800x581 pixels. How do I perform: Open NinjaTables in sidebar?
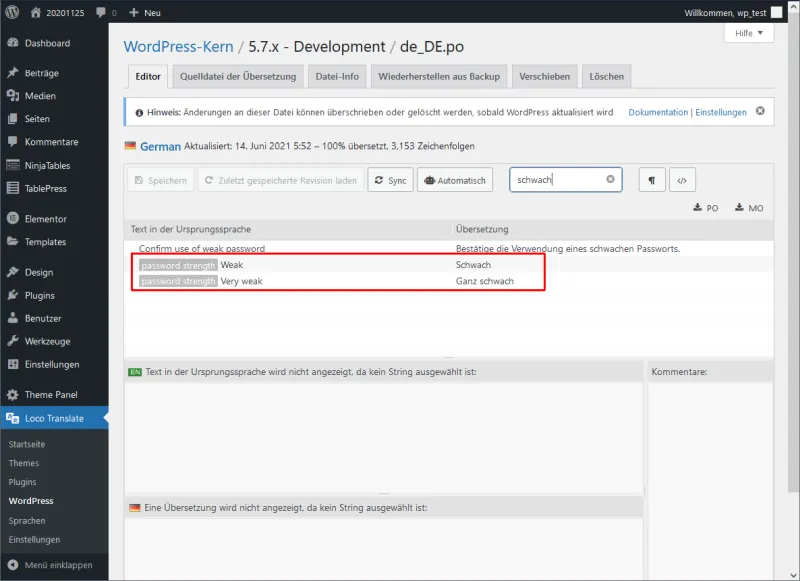[x=54, y=165]
